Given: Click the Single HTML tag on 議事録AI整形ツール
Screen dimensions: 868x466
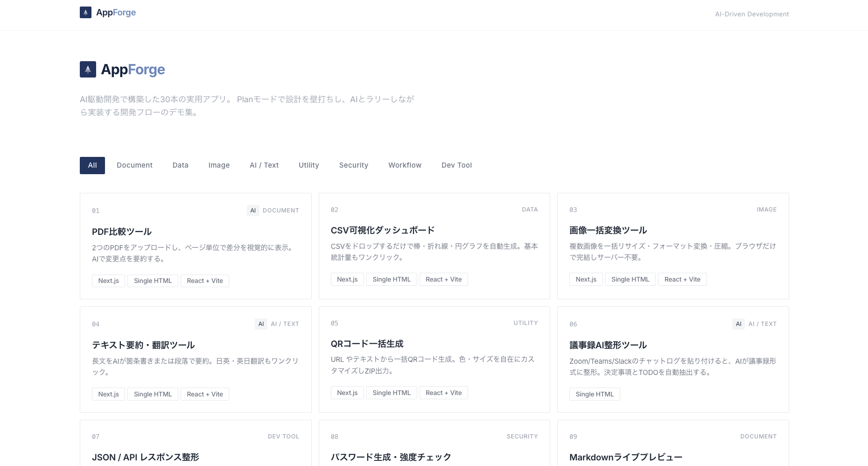Looking at the screenshot, I should (x=594, y=394).
